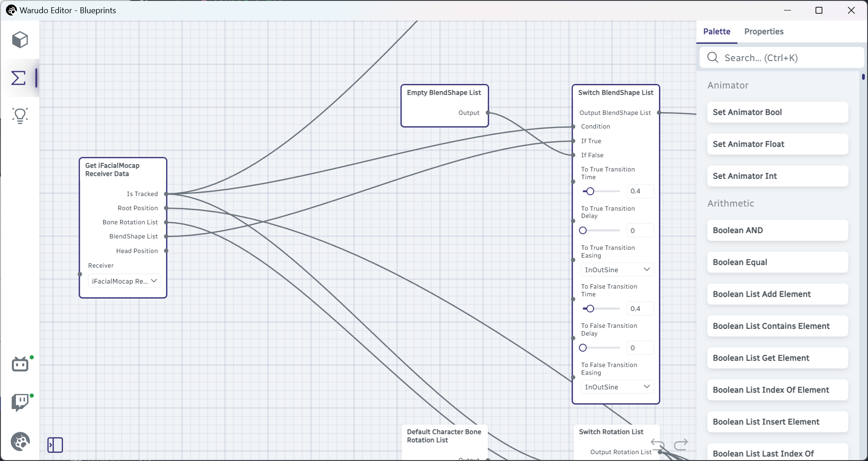
Task: Open the Bilibili integration icon in sidebar
Action: 20,364
